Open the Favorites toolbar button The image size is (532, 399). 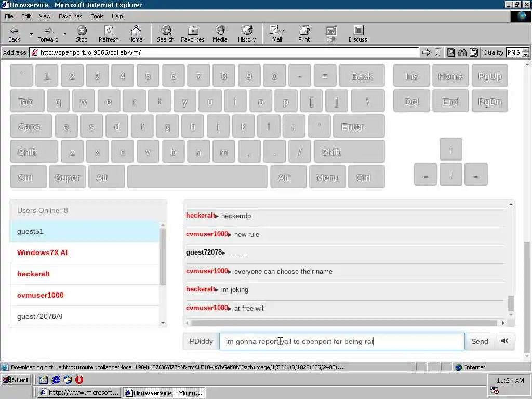193,34
